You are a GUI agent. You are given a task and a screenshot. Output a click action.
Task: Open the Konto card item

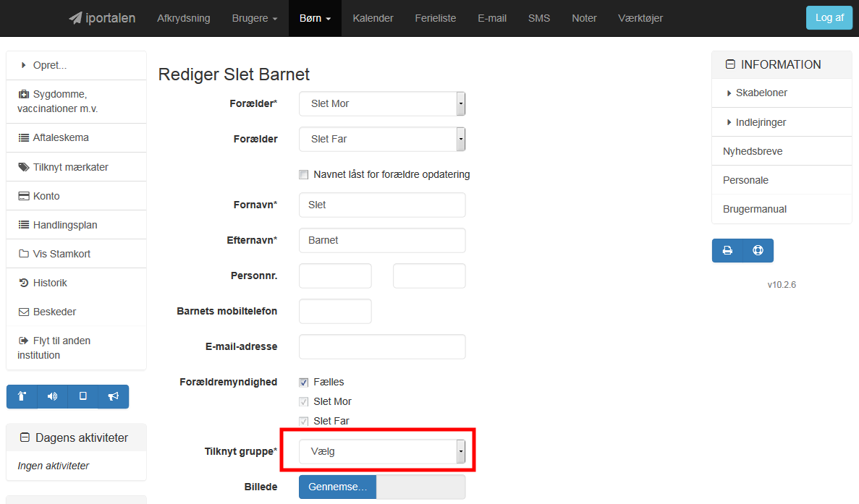pos(76,196)
